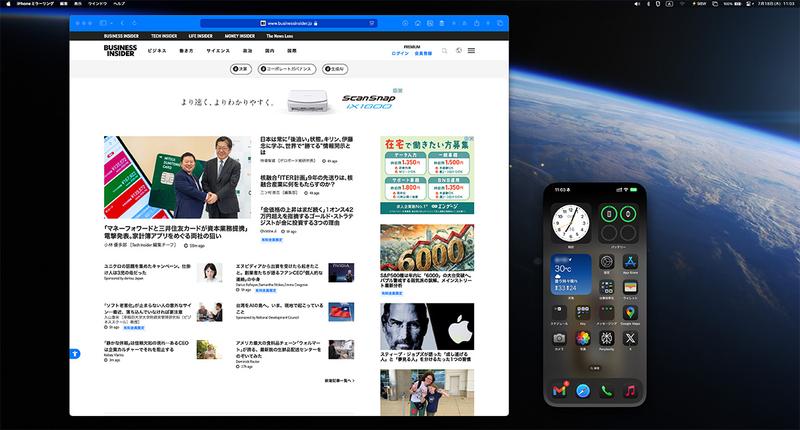This screenshot has height=430, width=800.
Task: Open the Steve Jobs article thumbnail
Action: [427, 326]
